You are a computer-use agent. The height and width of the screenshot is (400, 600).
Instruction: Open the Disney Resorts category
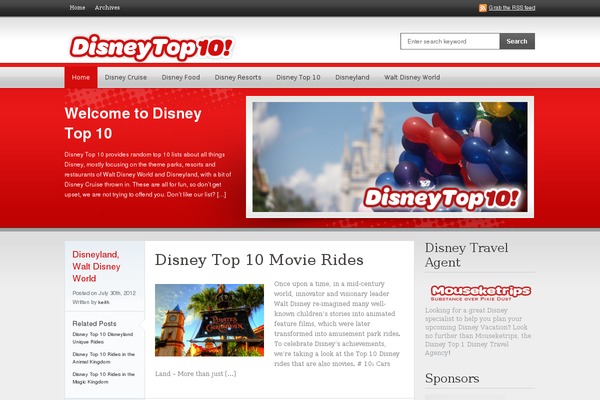[238, 77]
